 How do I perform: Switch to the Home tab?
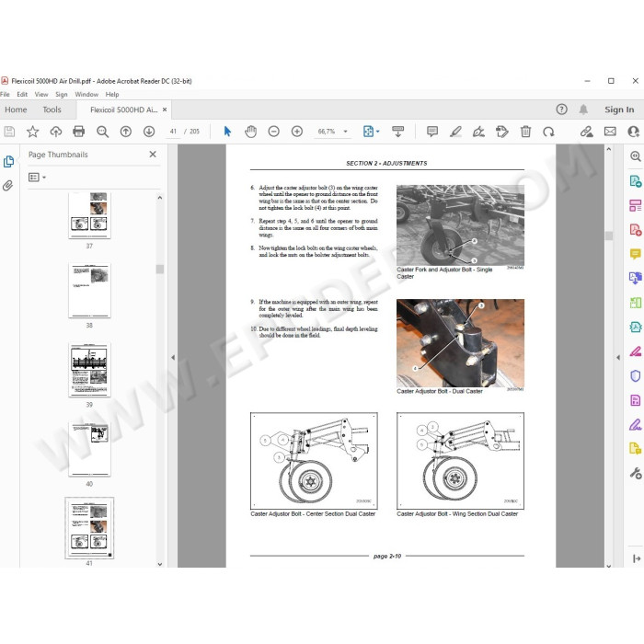pos(16,109)
